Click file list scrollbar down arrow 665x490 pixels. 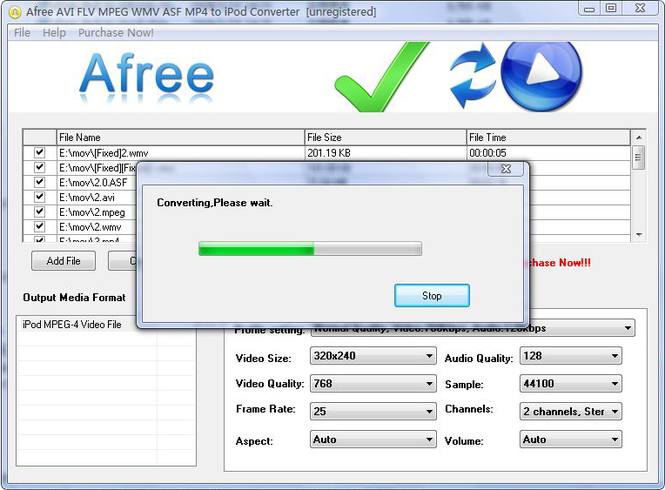click(x=638, y=235)
